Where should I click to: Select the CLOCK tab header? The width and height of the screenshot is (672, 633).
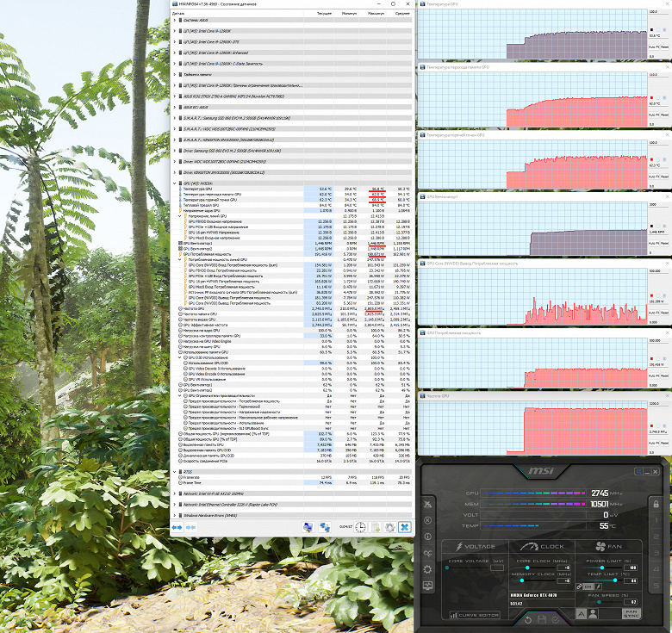(x=542, y=547)
